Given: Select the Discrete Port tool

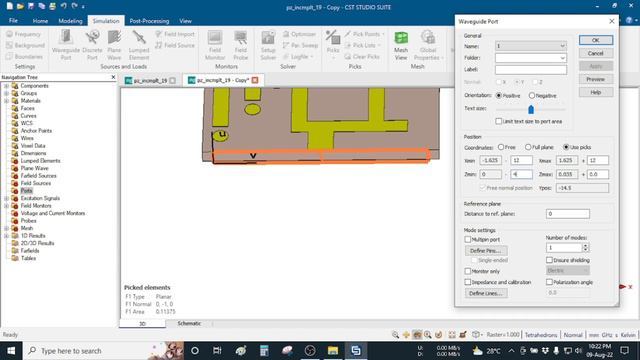Looking at the screenshot, I should (x=92, y=45).
